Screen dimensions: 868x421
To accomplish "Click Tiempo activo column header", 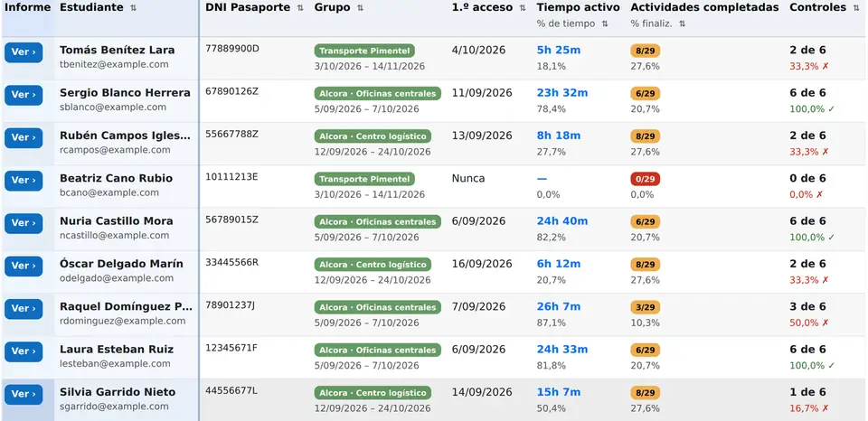I will coord(579,8).
